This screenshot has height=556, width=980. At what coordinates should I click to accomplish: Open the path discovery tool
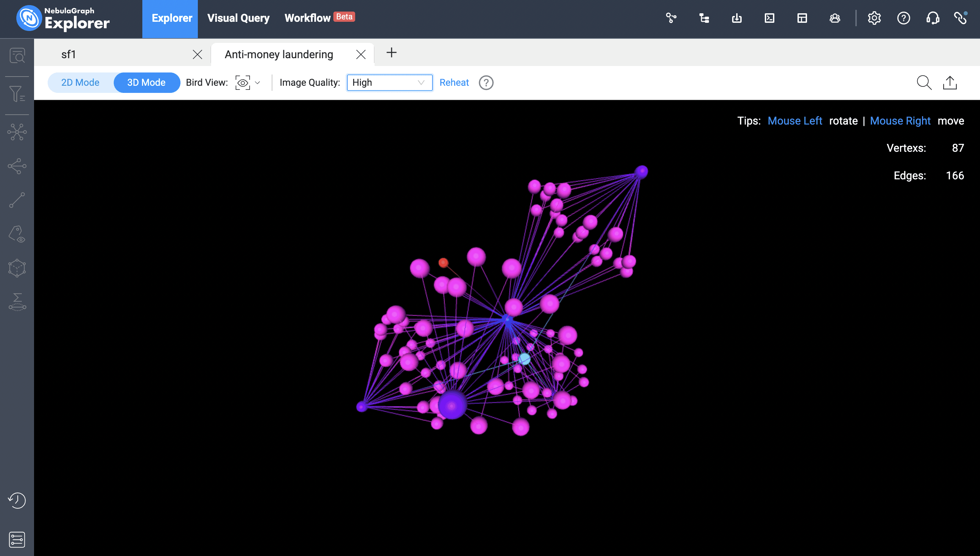(x=17, y=199)
